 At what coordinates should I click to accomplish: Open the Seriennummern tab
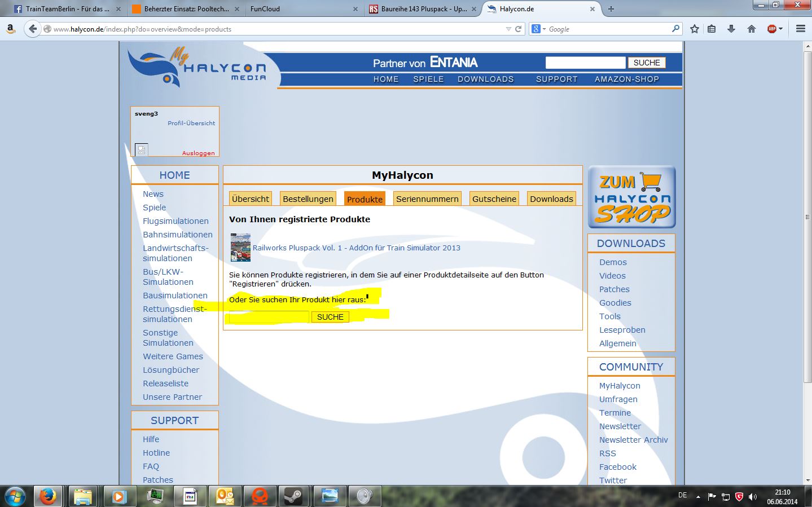(x=427, y=199)
